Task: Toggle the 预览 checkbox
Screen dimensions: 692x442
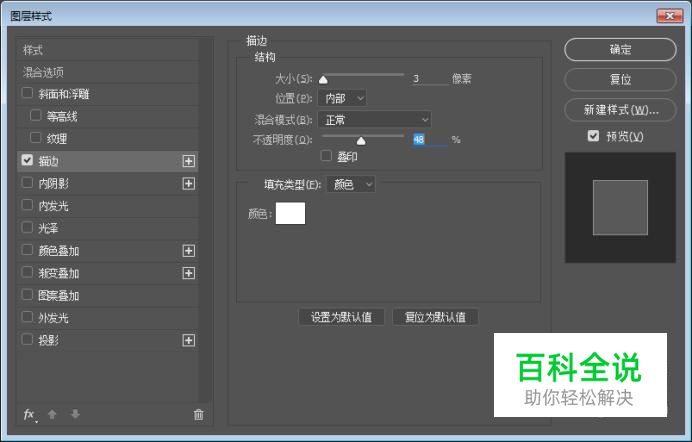Action: coord(594,136)
